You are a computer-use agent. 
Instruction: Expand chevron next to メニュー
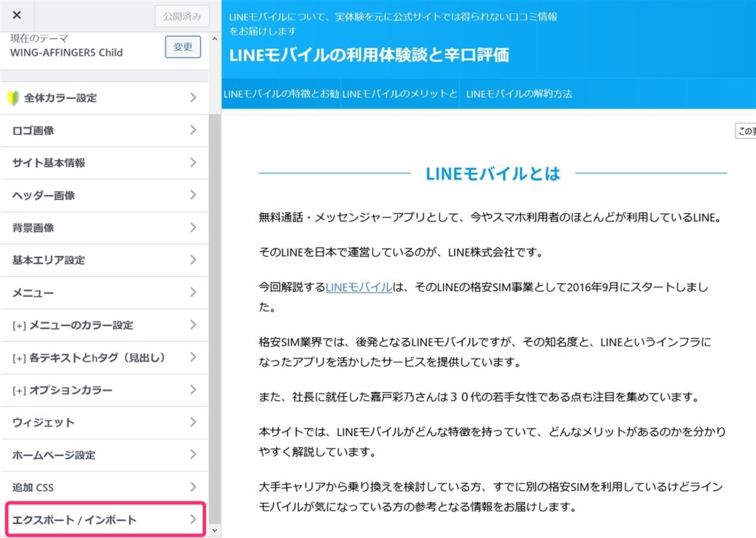tap(193, 292)
